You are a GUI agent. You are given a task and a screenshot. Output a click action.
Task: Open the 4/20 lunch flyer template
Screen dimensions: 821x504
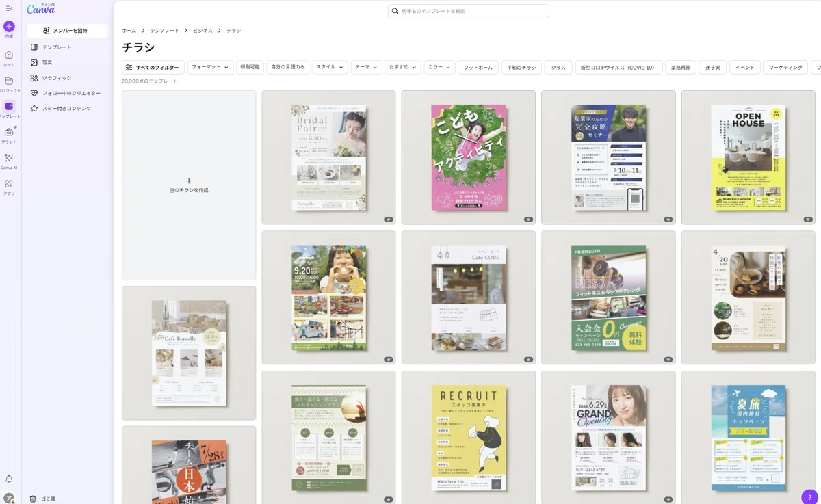[x=748, y=297]
